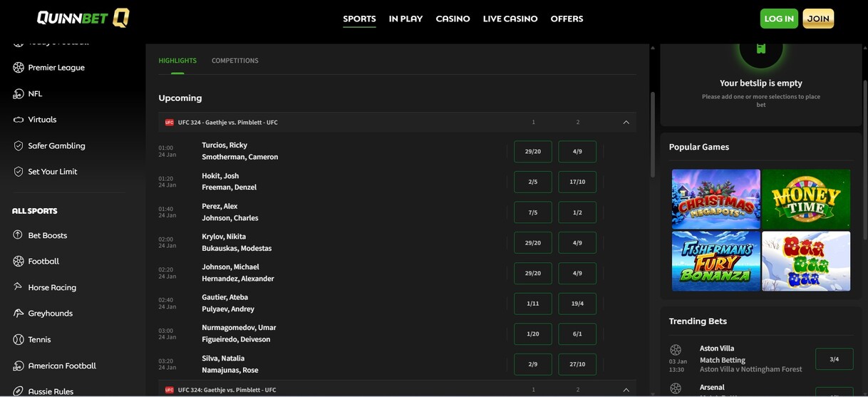
Task: Click the UFC logo in first competition header
Action: (x=170, y=123)
